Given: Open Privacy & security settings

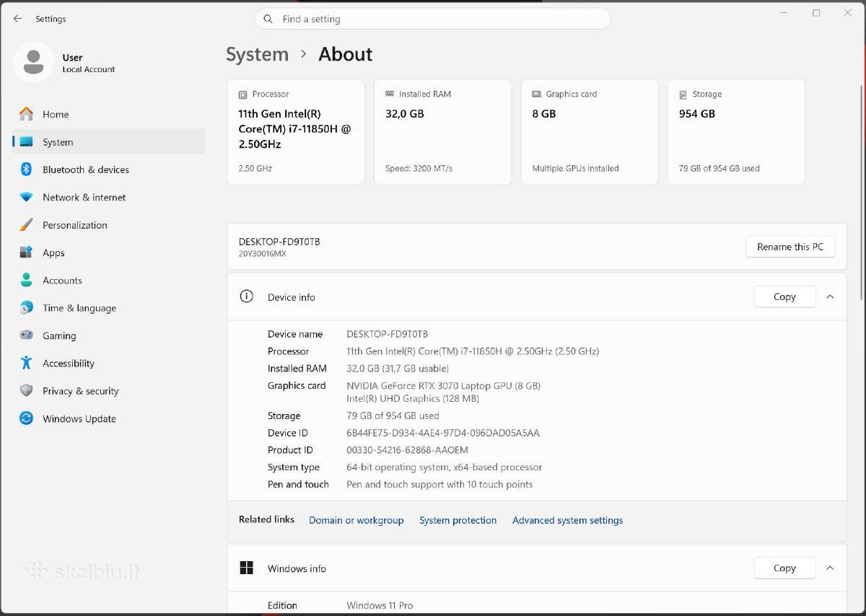Looking at the screenshot, I should pyautogui.click(x=109, y=391).
